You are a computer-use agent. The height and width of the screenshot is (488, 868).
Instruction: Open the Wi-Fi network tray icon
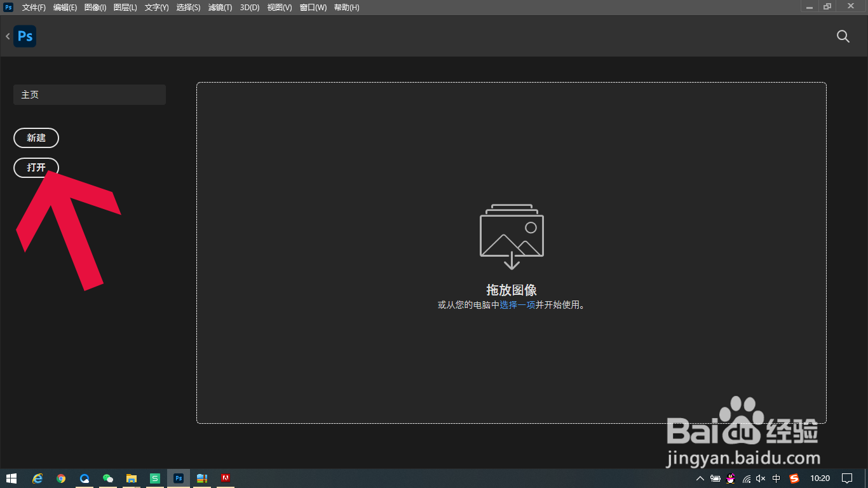[x=747, y=478]
